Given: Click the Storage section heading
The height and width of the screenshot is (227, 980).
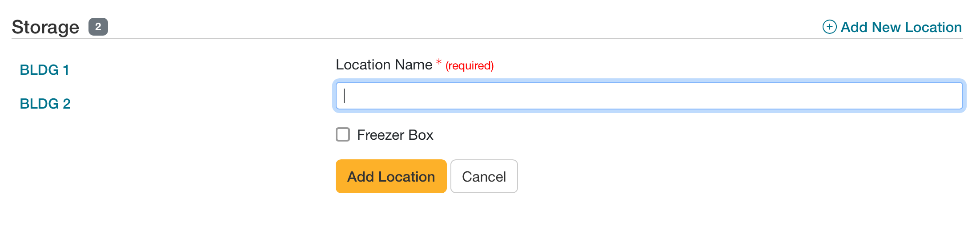Looking at the screenshot, I should coord(45,27).
